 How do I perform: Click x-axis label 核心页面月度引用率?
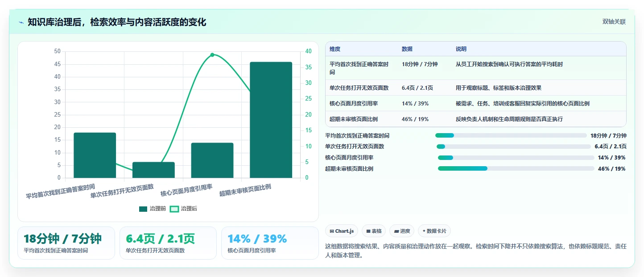click(x=186, y=190)
